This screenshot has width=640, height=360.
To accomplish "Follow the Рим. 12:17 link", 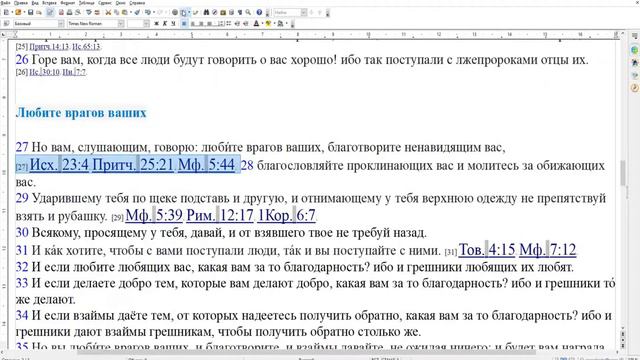I will click(220, 215).
